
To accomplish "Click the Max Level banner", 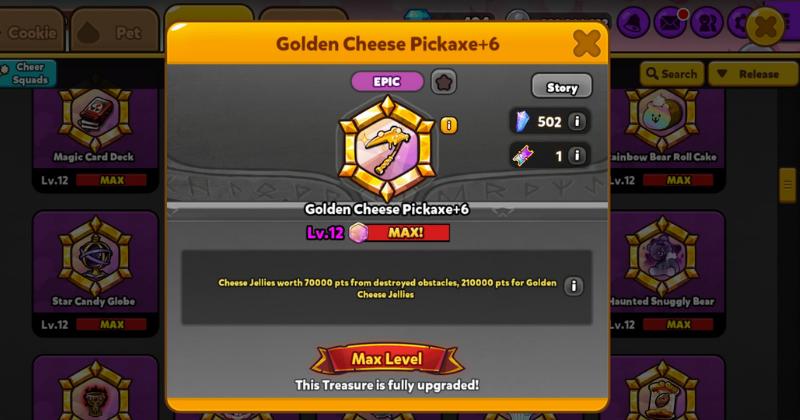I will click(x=387, y=359).
